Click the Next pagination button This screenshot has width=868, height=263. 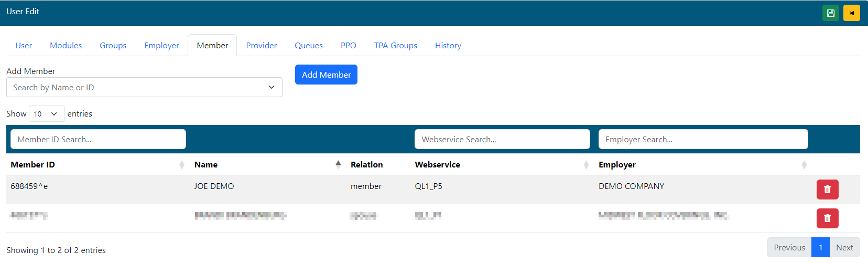[844, 248]
